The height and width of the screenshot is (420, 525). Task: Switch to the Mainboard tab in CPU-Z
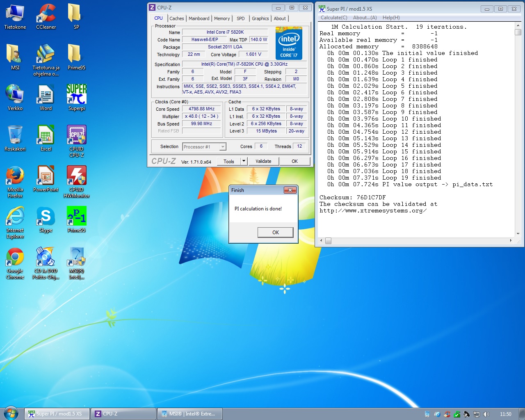[x=199, y=18]
